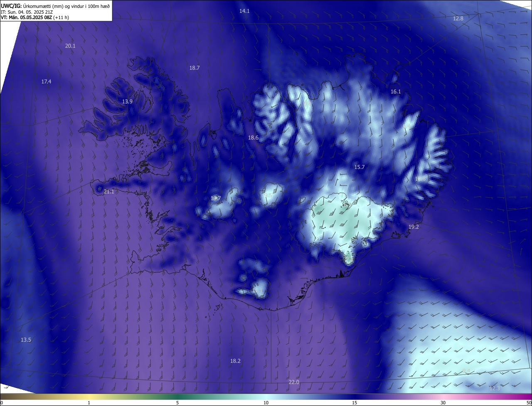The width and height of the screenshot is (532, 406).
Task: Click the 21.1 value on the map
Action: (108, 191)
